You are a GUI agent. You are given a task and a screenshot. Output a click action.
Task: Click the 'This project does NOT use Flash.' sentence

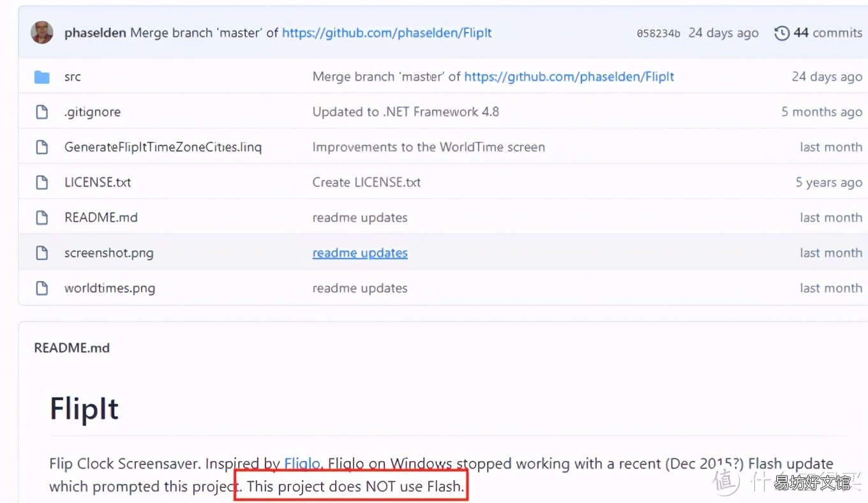[x=355, y=486]
